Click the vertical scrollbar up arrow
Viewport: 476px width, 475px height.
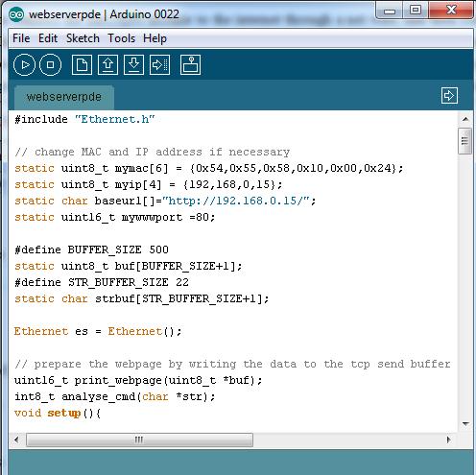point(465,119)
